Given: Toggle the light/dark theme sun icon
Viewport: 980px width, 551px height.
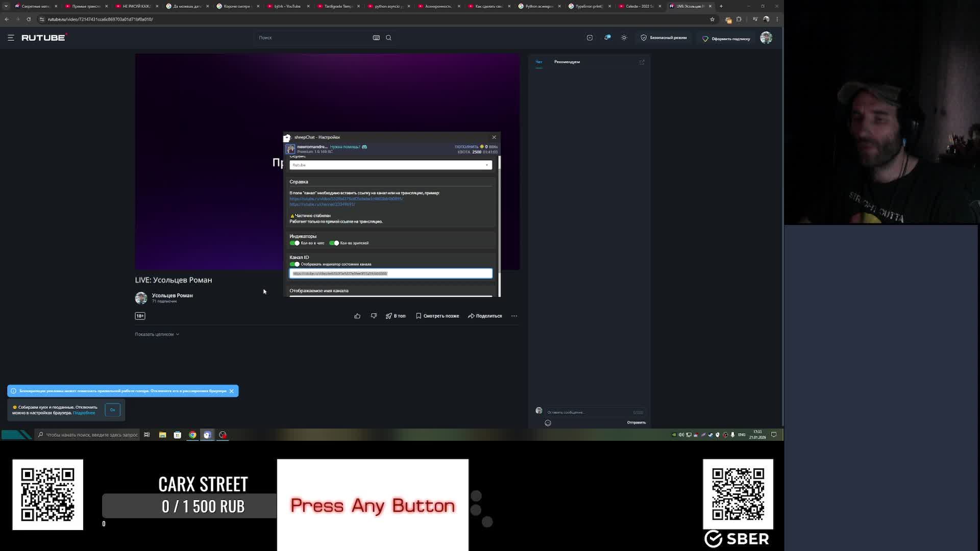Looking at the screenshot, I should click(624, 38).
